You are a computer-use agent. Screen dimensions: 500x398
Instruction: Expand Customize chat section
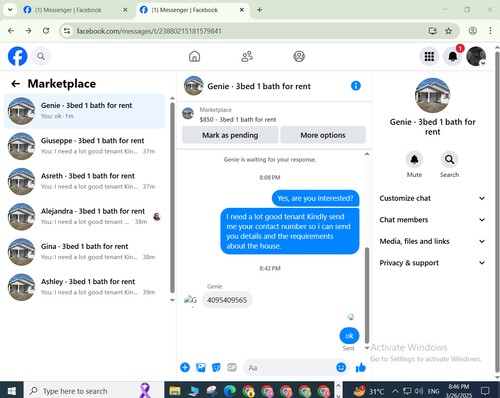pyautogui.click(x=432, y=198)
